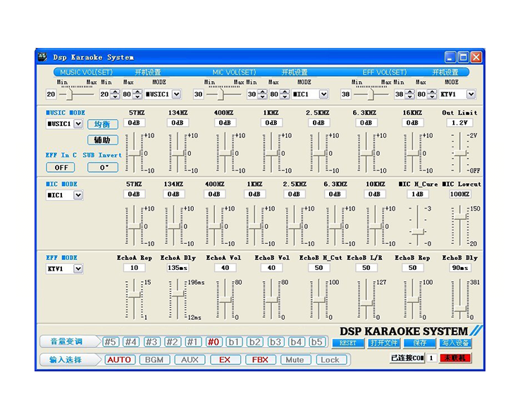Click the 辅助 auxiliary button
Screen dimensions: 520x420
(x=103, y=140)
